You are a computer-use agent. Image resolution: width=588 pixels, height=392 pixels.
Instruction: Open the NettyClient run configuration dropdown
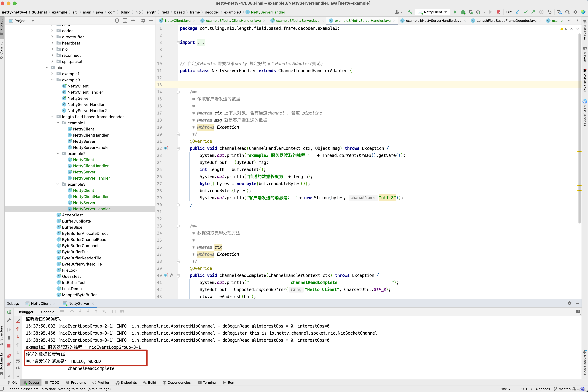coord(433,12)
